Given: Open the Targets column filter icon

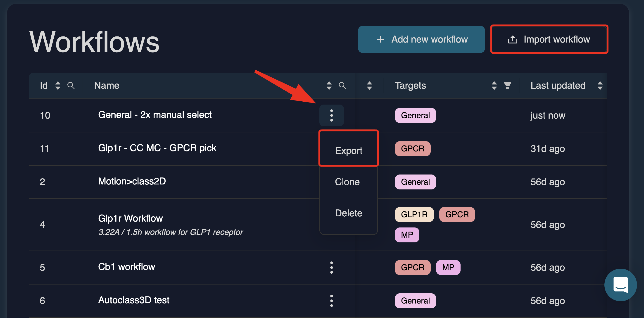Looking at the screenshot, I should click(507, 86).
